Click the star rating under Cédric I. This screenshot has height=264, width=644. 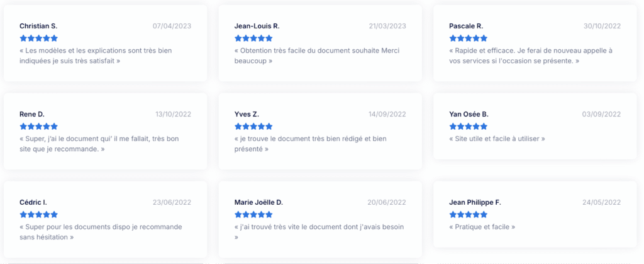[x=39, y=215]
